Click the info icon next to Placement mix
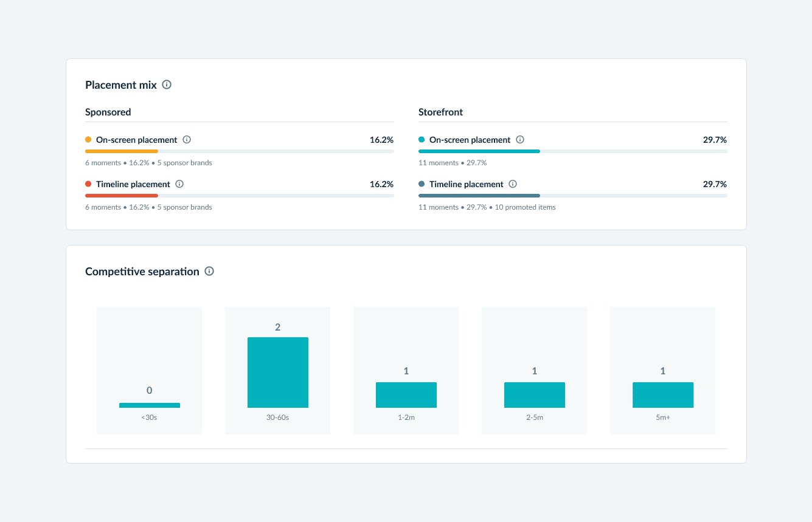 167,84
